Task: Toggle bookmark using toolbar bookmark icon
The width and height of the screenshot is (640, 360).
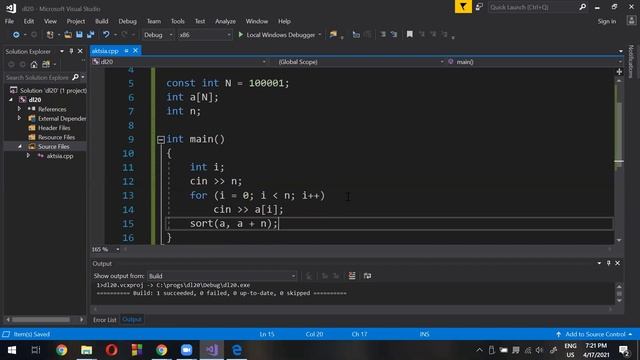Action: pyautogui.click(x=409, y=35)
